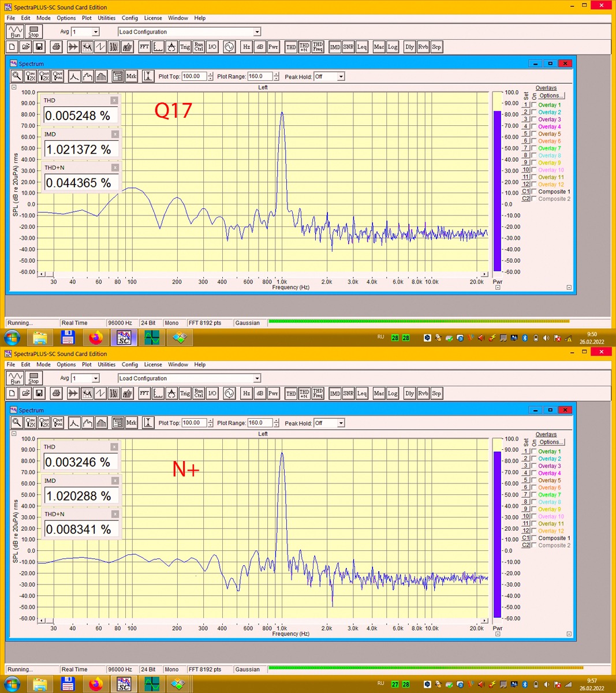Click Set button 6 in lower overlays

pyautogui.click(x=526, y=487)
